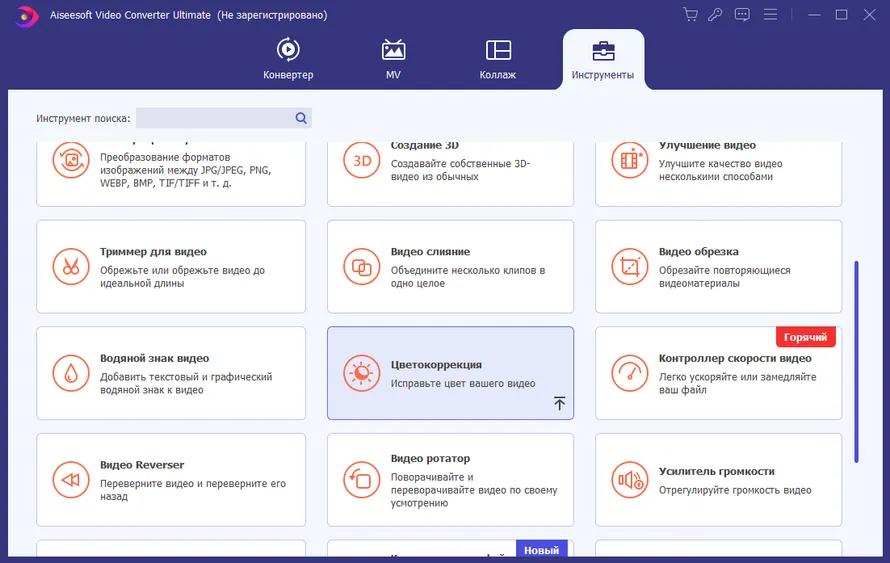Click the scissors trimmer icon
This screenshot has height=563, width=890.
coord(71,267)
